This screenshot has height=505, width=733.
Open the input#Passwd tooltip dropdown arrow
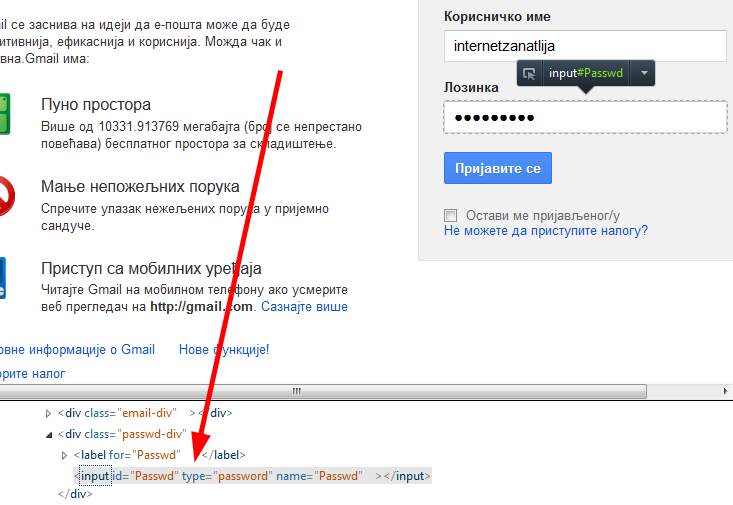644,73
